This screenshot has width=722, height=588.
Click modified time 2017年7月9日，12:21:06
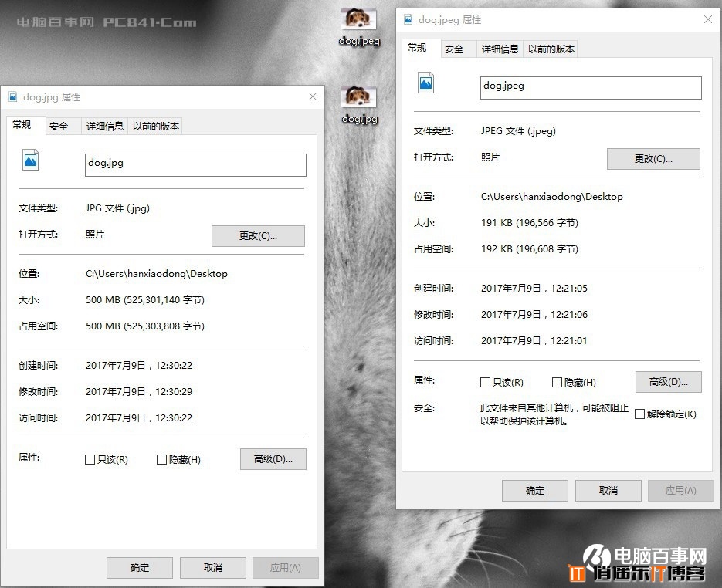coord(534,315)
